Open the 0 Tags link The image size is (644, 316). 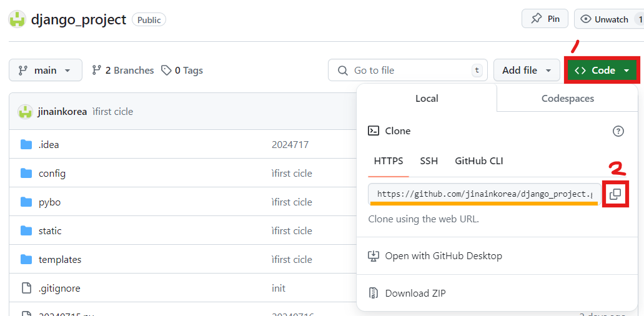coord(182,70)
